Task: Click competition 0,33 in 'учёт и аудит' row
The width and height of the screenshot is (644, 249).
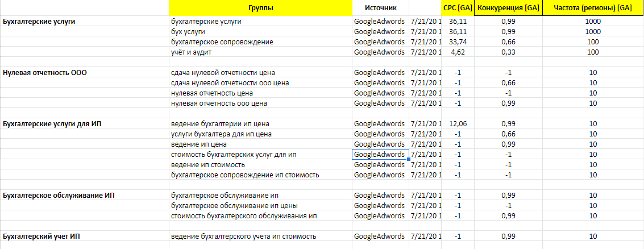Action: 509,52
